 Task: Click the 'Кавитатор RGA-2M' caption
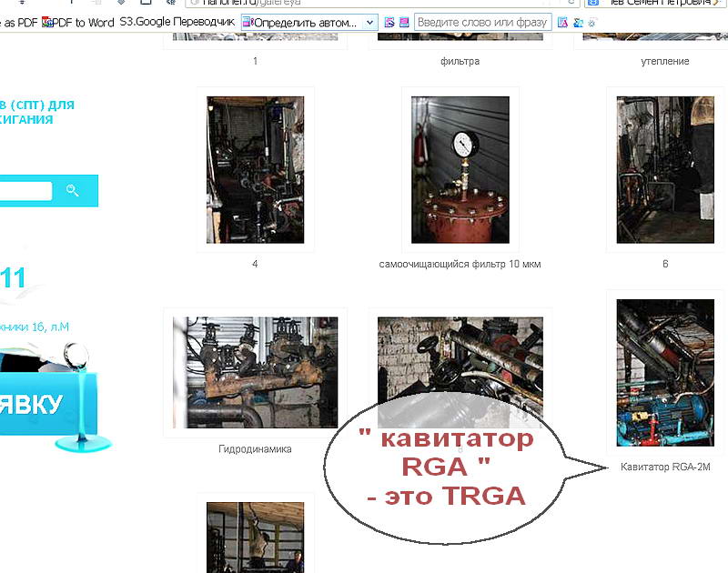coord(665,467)
